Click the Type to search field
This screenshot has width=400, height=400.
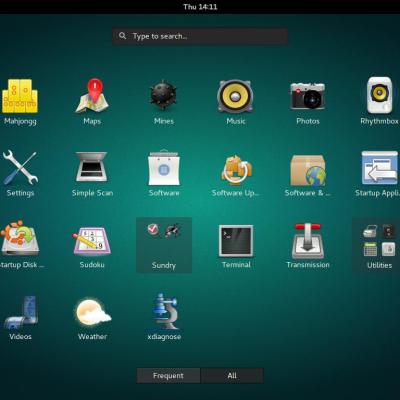[x=200, y=36]
